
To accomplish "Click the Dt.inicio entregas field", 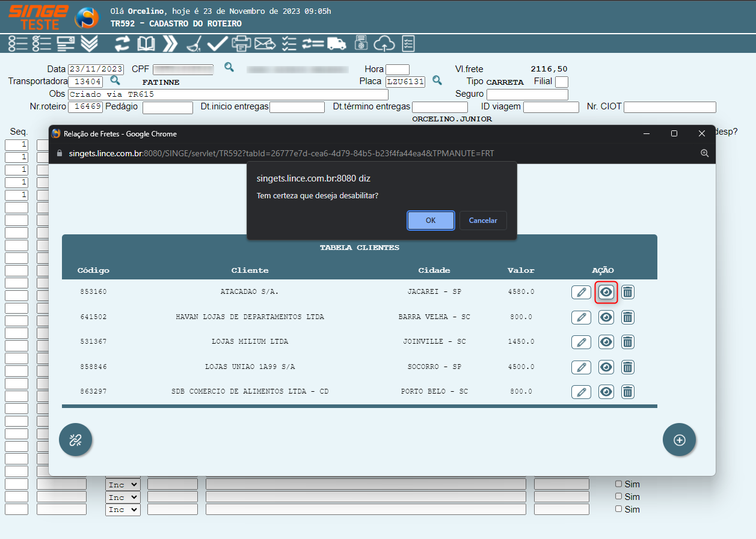I will coord(297,107).
